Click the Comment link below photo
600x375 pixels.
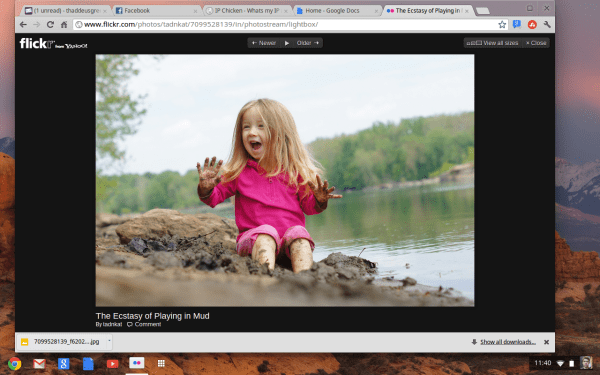point(144,324)
